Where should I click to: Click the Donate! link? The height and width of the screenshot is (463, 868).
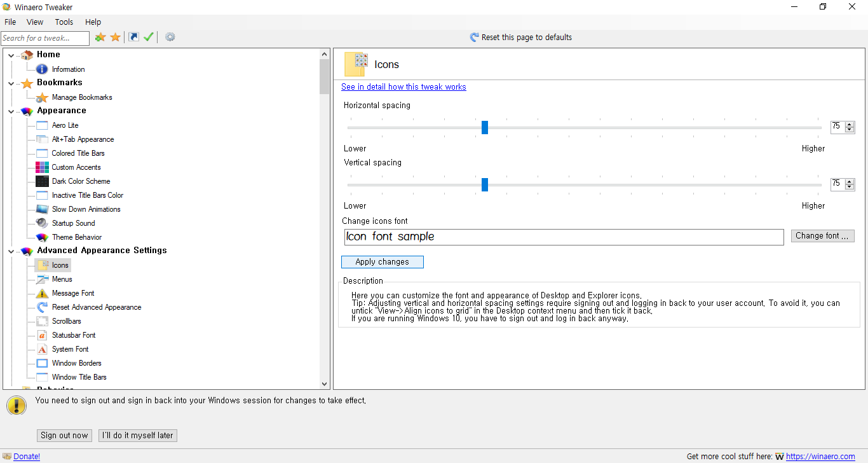(x=27, y=457)
